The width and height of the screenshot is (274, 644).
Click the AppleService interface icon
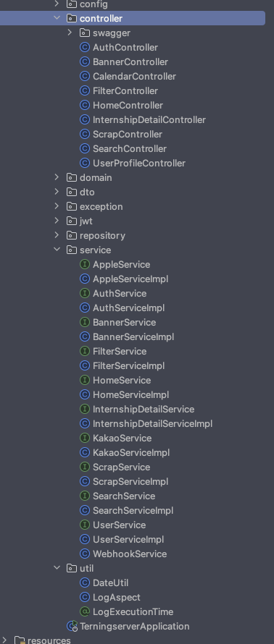84,265
